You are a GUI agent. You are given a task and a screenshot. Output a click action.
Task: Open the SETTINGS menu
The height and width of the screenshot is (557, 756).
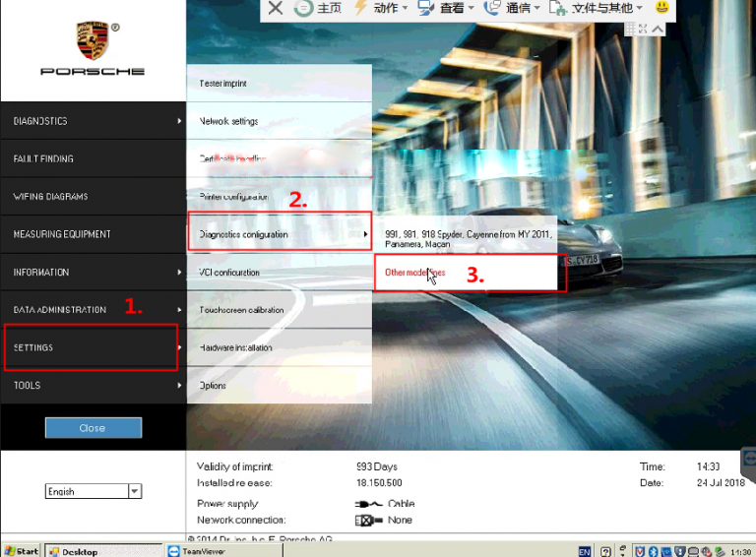[x=94, y=347]
